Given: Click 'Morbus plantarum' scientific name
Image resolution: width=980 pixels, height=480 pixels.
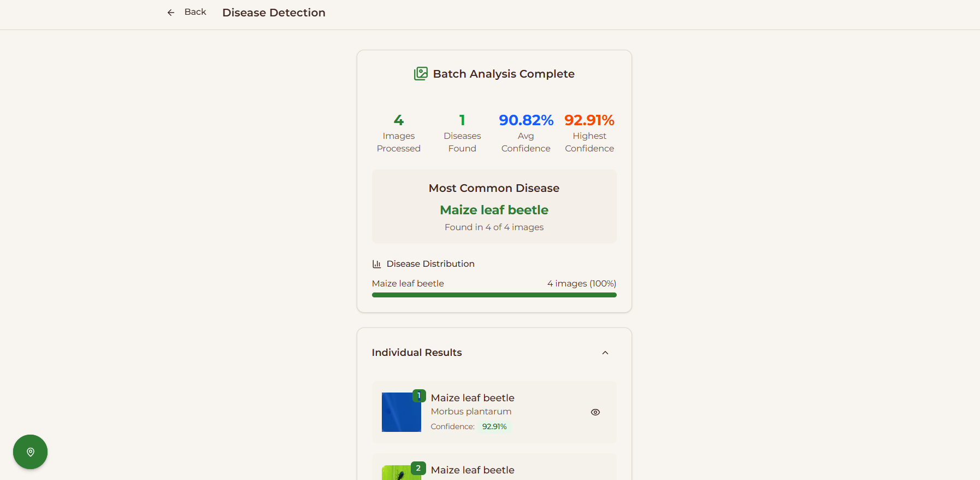Looking at the screenshot, I should coord(471,412).
